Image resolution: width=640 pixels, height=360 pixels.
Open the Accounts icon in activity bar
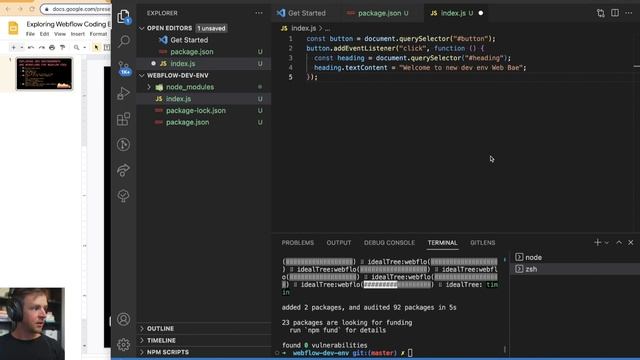(123, 319)
